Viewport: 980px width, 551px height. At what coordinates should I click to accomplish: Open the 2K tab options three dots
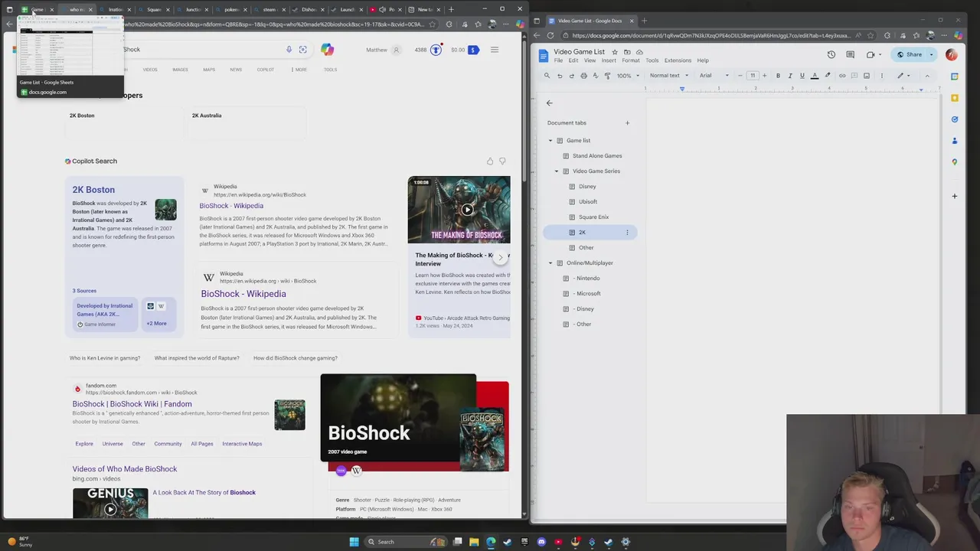tap(627, 233)
